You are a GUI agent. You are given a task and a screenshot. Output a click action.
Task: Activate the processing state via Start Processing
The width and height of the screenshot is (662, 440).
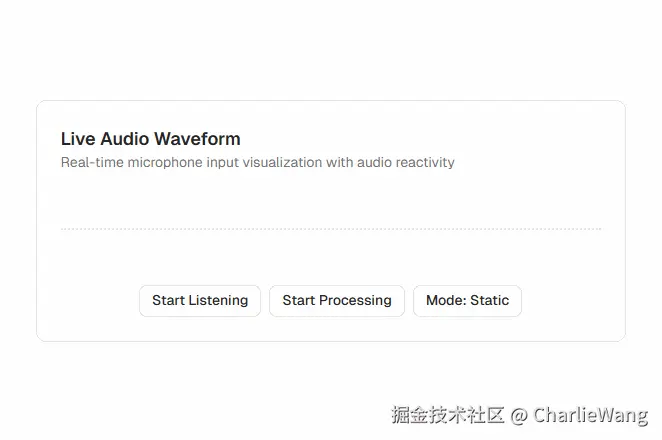(x=336, y=301)
